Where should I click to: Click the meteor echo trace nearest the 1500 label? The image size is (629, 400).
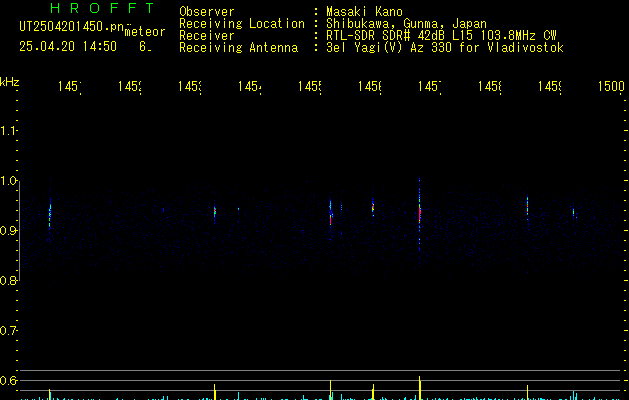tap(574, 212)
